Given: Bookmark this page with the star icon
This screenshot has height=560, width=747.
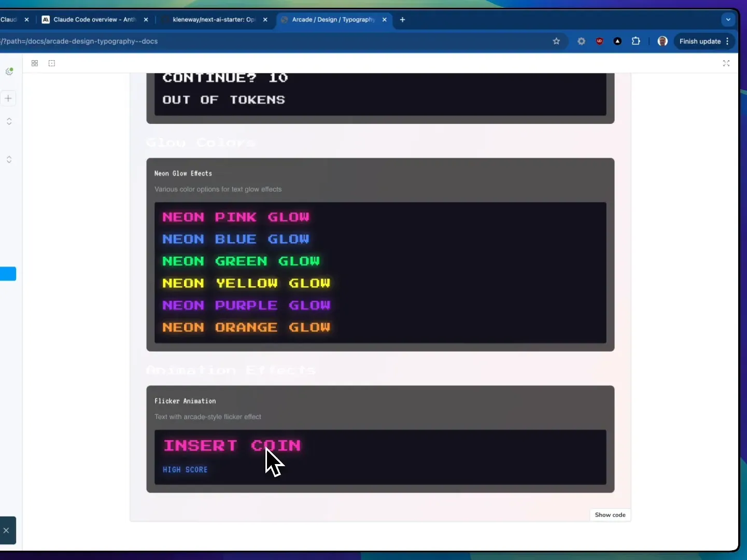Looking at the screenshot, I should 556,41.
